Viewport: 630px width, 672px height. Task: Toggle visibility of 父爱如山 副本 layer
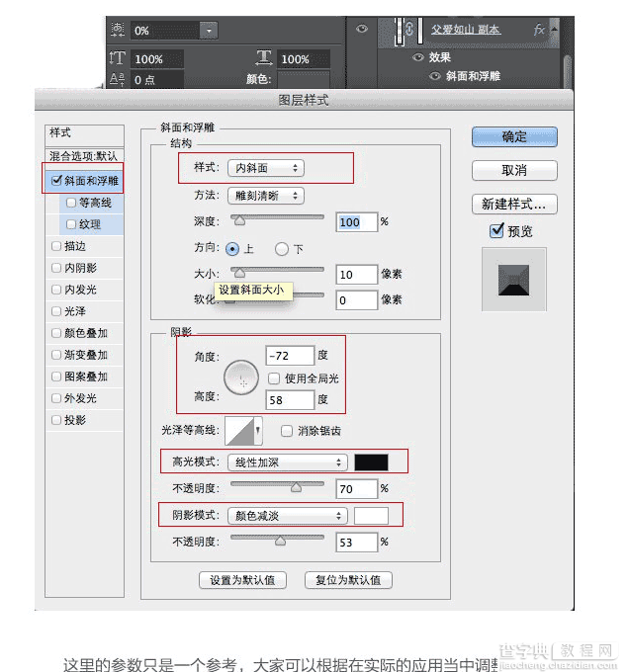(x=362, y=29)
